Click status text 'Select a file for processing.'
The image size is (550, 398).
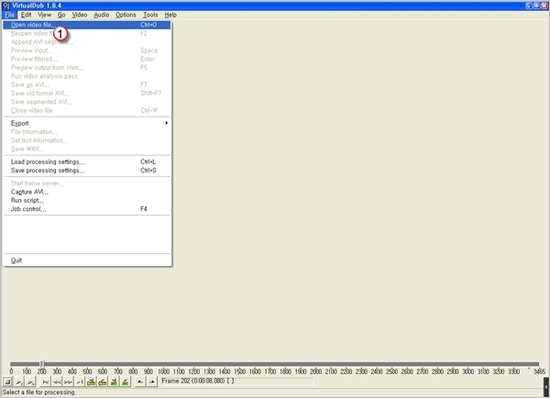coord(39,392)
